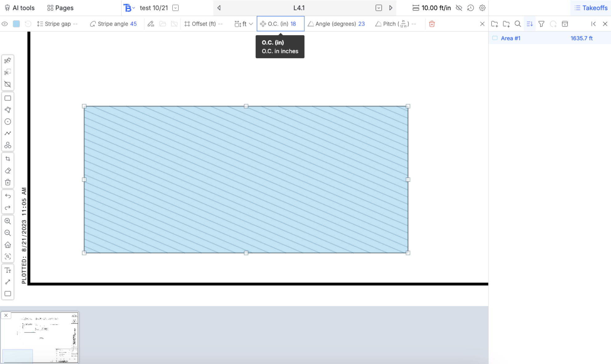Select the circle drawing tool
Image resolution: width=611 pixels, height=364 pixels.
pos(8,122)
